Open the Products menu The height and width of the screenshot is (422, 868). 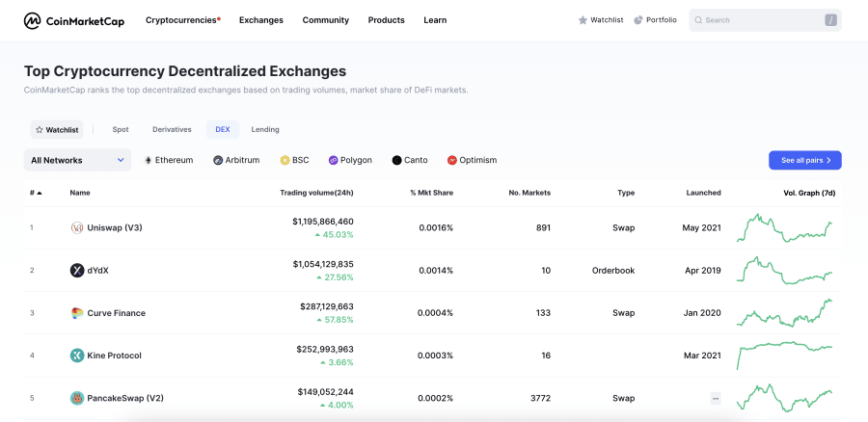[x=387, y=20]
